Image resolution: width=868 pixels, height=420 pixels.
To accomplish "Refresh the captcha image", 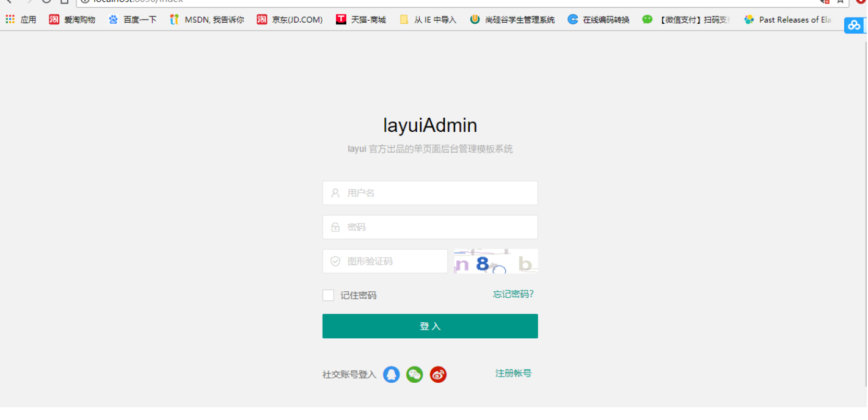I will [496, 261].
